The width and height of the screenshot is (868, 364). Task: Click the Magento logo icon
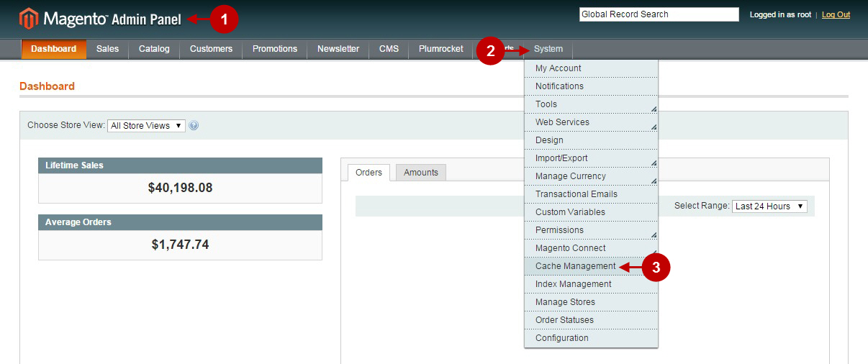click(29, 18)
